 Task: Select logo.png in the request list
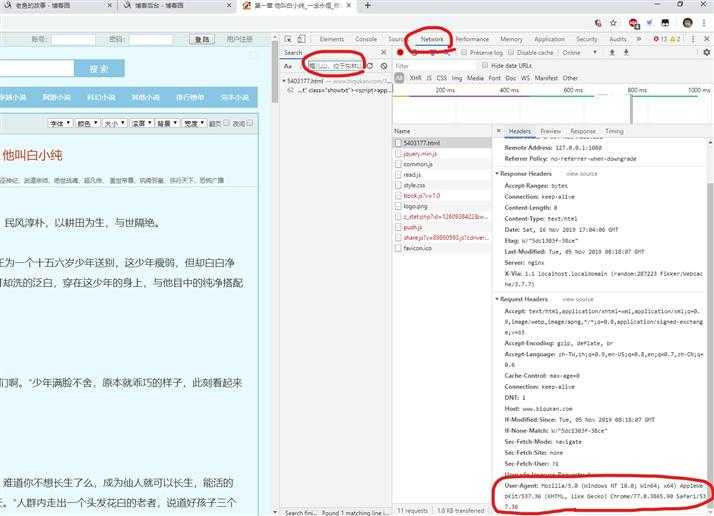point(442,206)
